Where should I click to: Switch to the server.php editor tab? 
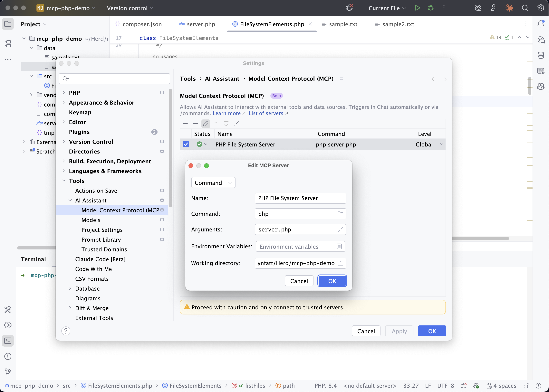tap(197, 24)
